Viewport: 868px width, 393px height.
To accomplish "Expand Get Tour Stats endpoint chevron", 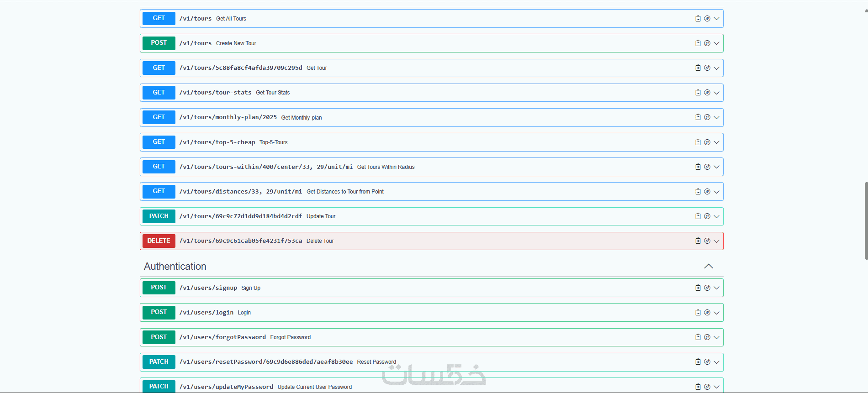I will click(716, 93).
